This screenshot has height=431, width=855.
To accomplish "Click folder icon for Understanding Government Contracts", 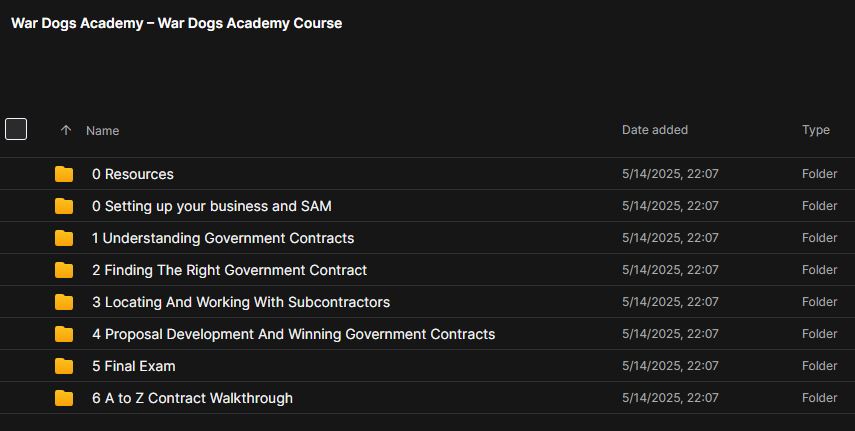I will 64,238.
